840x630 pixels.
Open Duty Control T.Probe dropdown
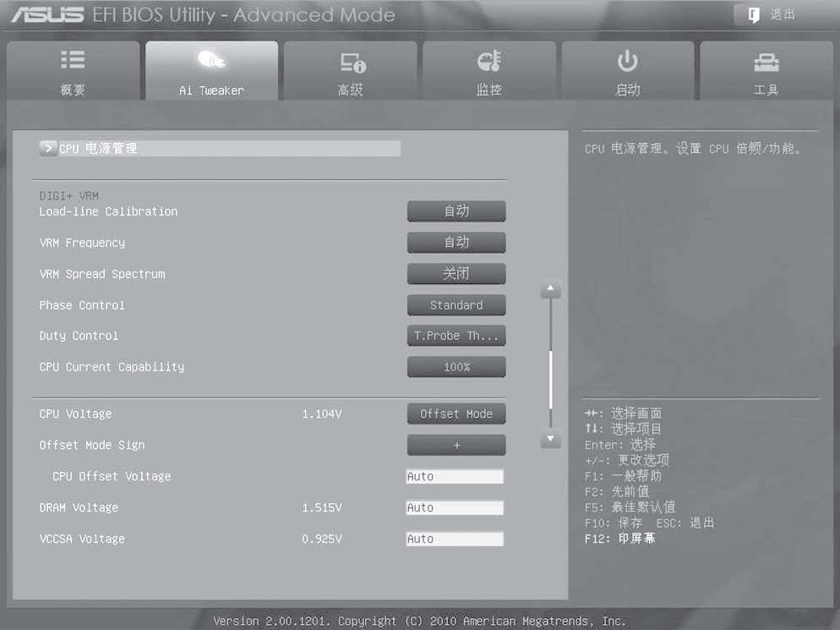coord(456,336)
